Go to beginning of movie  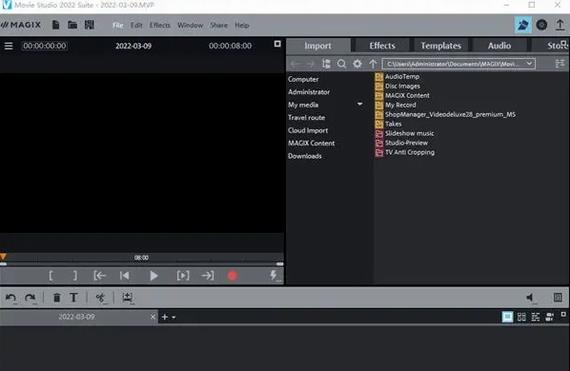coord(124,275)
